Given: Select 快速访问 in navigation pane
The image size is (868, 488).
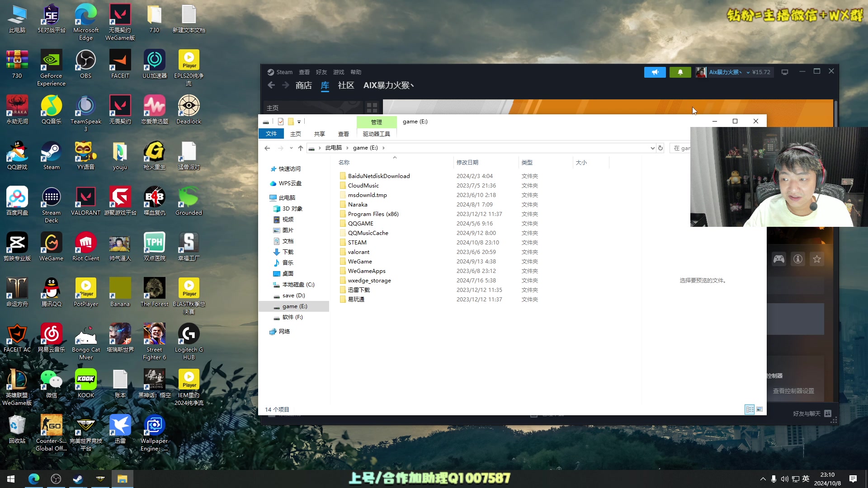Looking at the screenshot, I should coord(289,169).
